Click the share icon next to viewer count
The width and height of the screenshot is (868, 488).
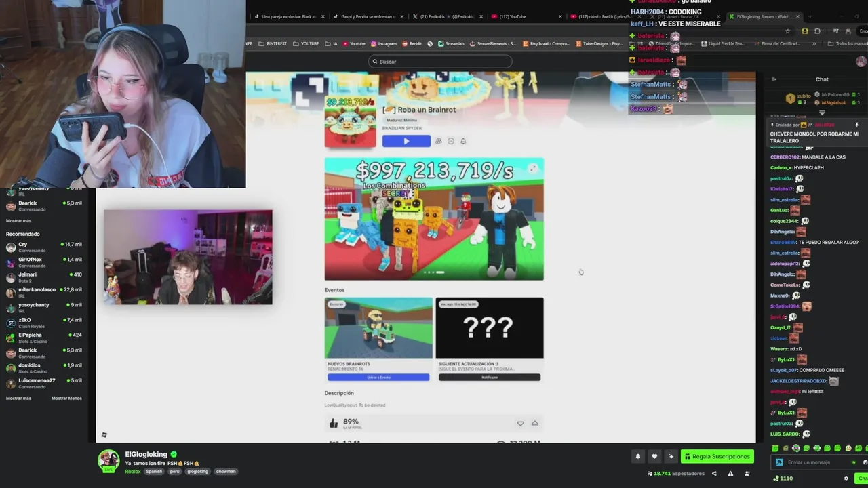tap(714, 474)
